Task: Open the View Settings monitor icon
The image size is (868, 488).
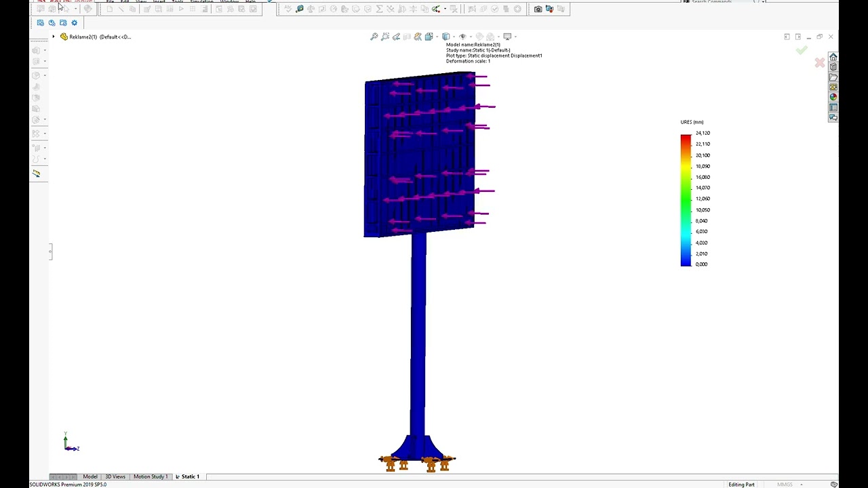Action: (507, 37)
